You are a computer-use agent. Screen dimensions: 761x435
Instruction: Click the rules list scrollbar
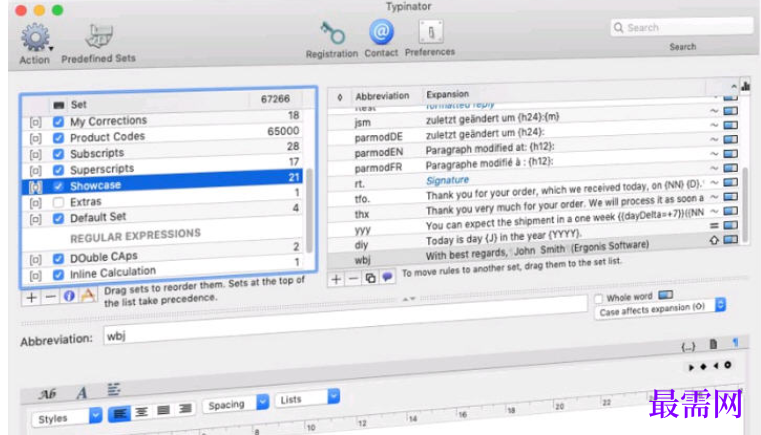[x=746, y=203]
